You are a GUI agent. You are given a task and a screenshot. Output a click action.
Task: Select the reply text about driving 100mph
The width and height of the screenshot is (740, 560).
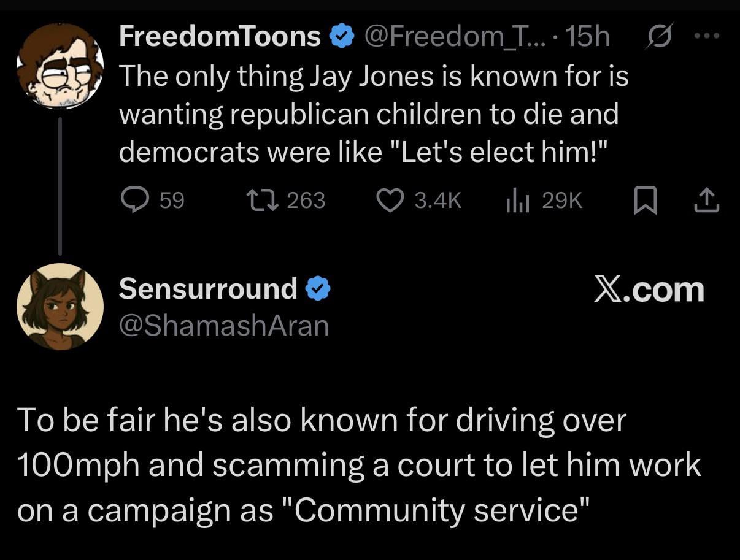(359, 465)
